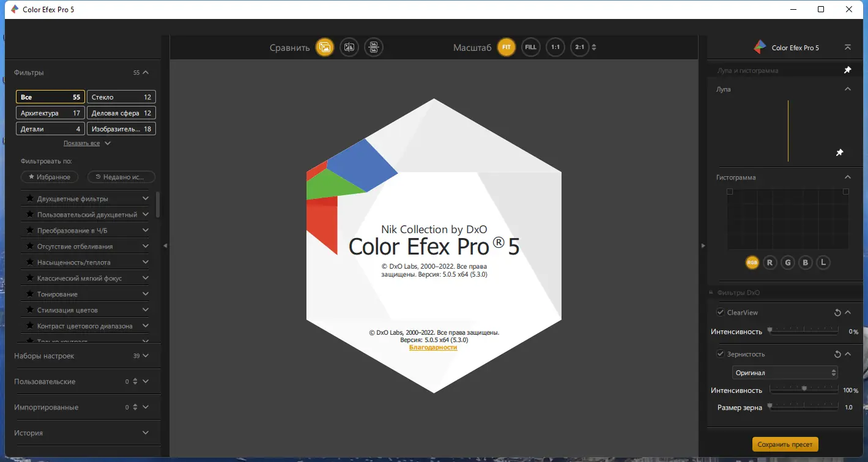868x462 pixels.
Task: Toggle the left histogram clipping indicator
Action: pos(730,192)
